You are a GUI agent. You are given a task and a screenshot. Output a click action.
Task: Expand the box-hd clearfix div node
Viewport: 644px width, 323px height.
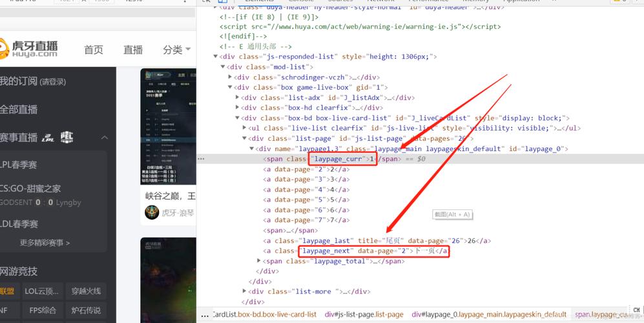(x=238, y=108)
